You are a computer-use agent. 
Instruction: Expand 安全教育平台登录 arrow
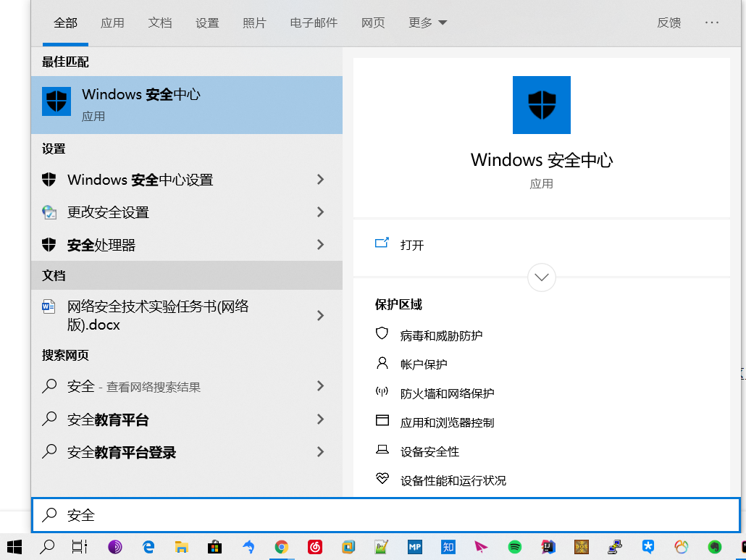click(320, 451)
